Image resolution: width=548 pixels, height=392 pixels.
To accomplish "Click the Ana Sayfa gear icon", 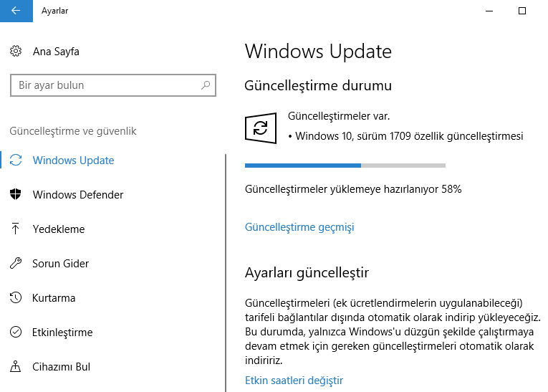I will pos(16,52).
